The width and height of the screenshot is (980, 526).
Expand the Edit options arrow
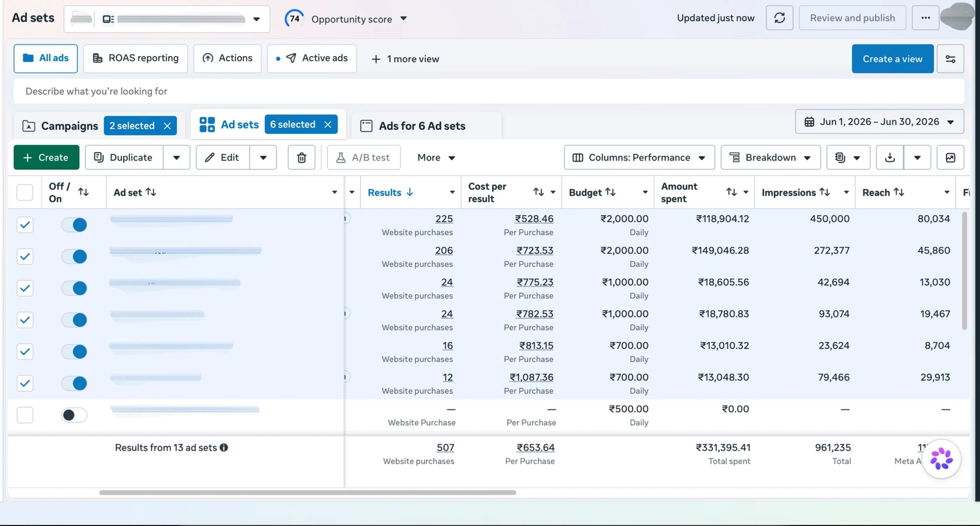(263, 158)
